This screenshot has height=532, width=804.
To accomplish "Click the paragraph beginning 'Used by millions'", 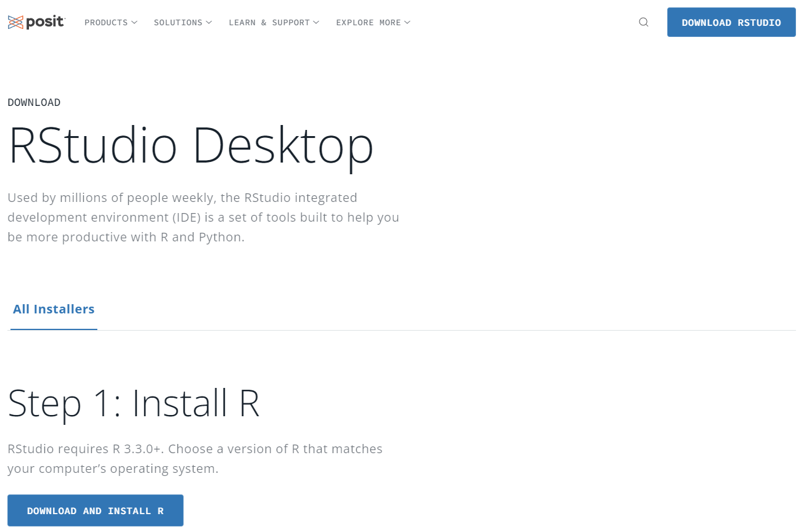I will 203,217.
